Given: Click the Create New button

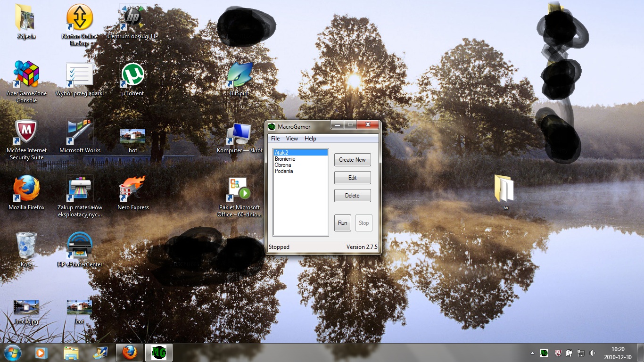Looking at the screenshot, I should click(353, 160).
